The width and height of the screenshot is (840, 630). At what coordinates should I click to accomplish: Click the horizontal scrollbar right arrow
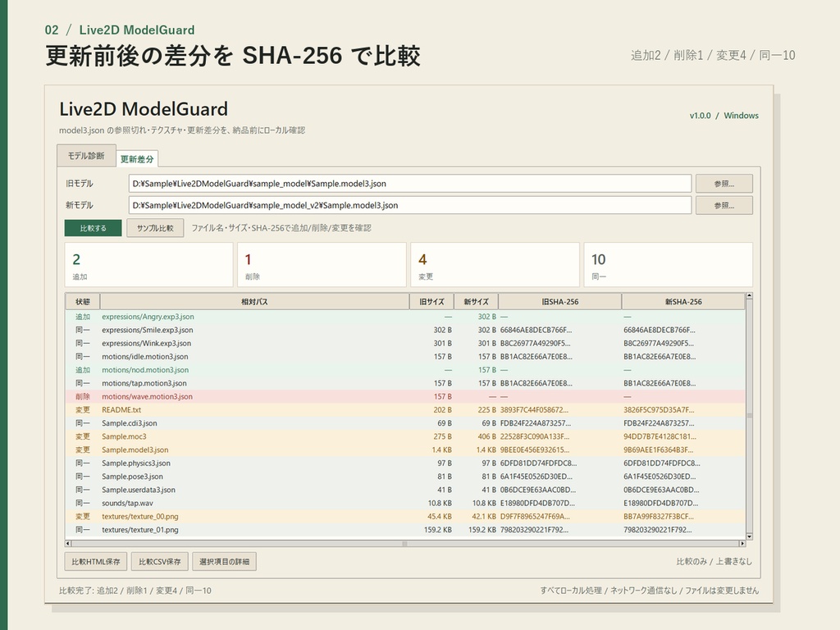coord(742,543)
